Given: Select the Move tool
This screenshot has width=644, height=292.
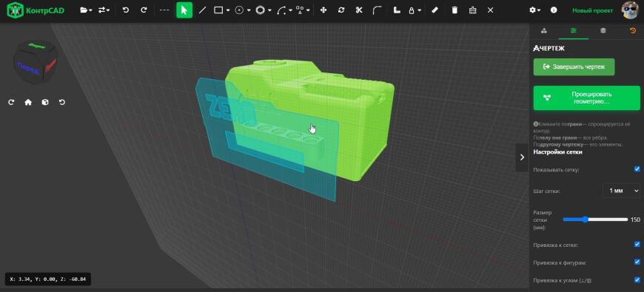Looking at the screenshot, I should coord(323,10).
